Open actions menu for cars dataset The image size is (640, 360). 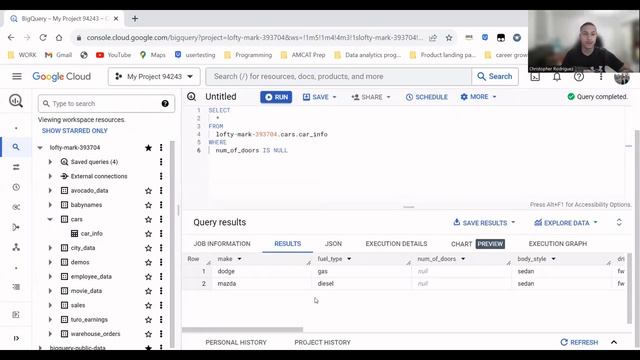(161, 219)
